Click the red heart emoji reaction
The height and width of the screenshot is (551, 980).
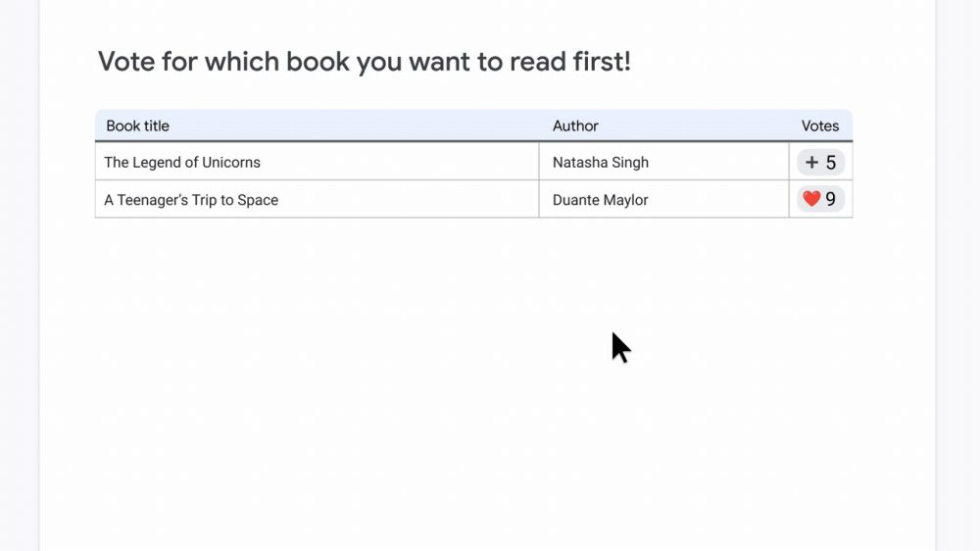[x=811, y=200]
